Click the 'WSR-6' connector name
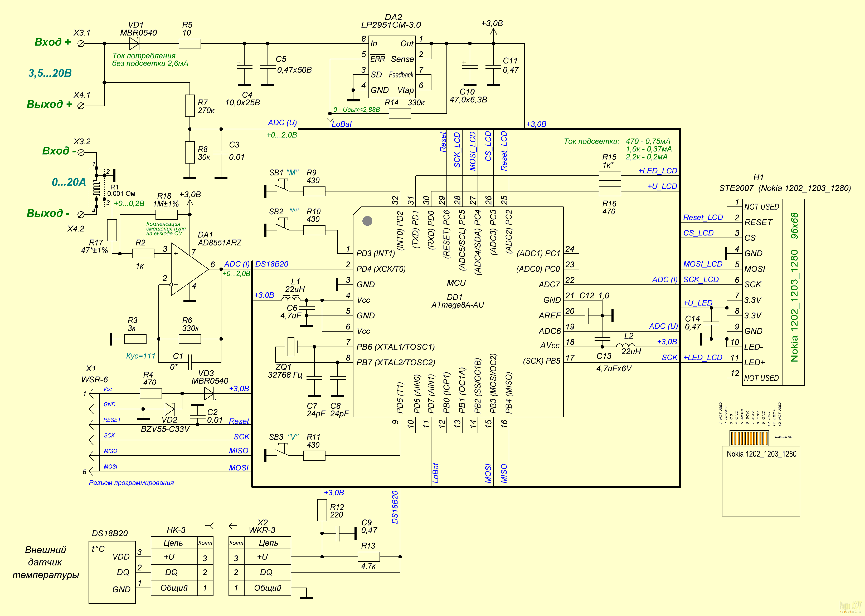865x616 pixels. pos(95,380)
